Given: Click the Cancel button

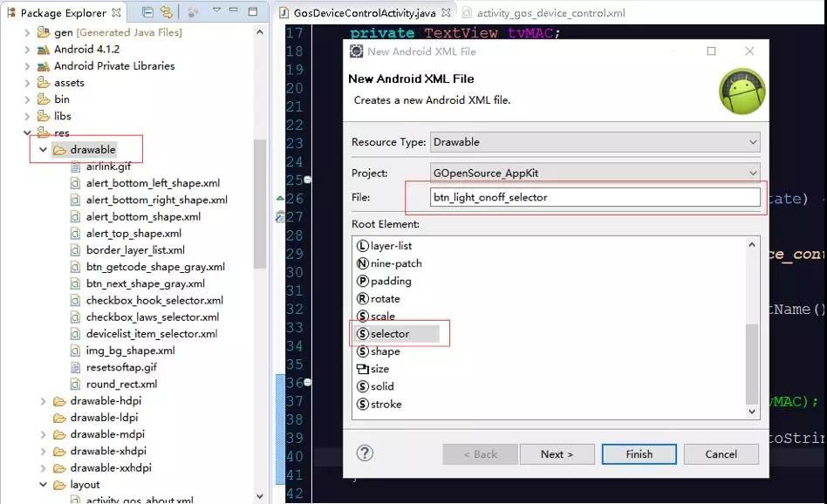Looking at the screenshot, I should (721, 454).
